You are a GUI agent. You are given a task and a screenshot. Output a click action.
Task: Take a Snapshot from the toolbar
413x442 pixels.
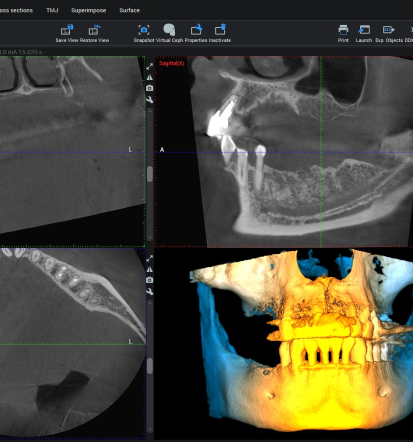[144, 30]
